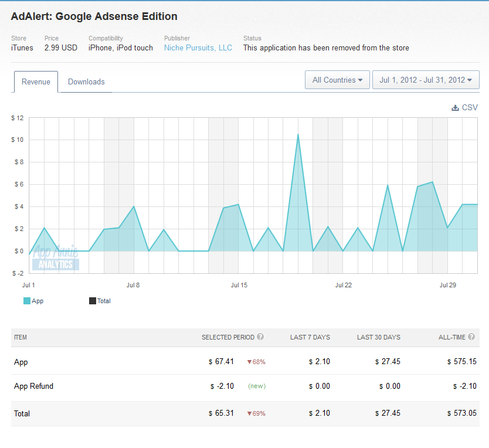Select the iTunes store value

[22, 47]
